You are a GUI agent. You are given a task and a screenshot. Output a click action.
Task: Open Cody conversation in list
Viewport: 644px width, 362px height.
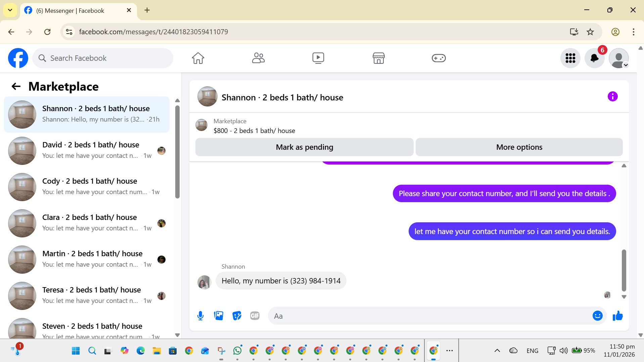click(x=87, y=187)
